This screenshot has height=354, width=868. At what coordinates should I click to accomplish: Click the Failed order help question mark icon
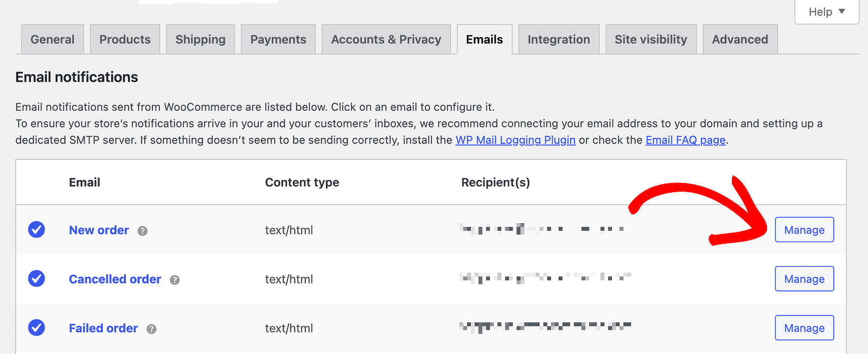151,329
